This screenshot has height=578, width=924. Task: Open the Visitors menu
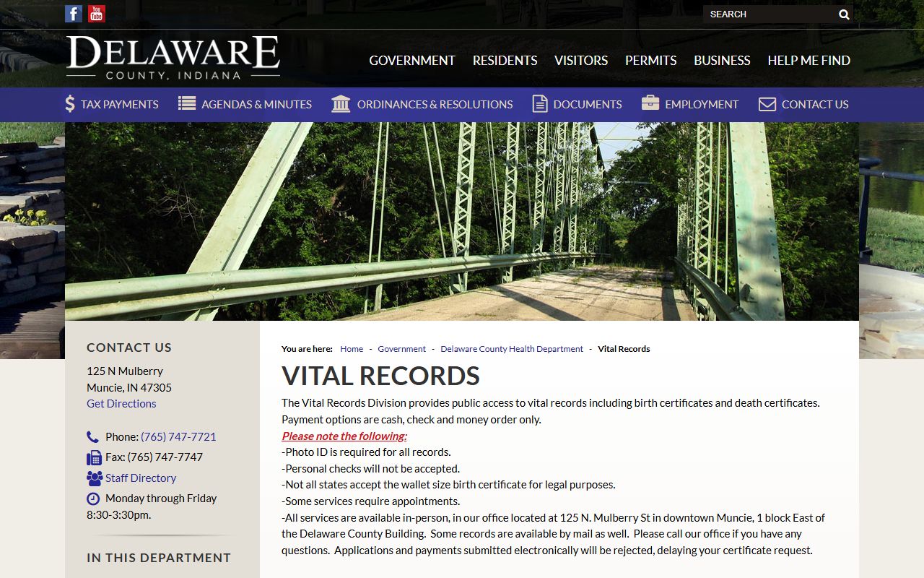pyautogui.click(x=581, y=61)
